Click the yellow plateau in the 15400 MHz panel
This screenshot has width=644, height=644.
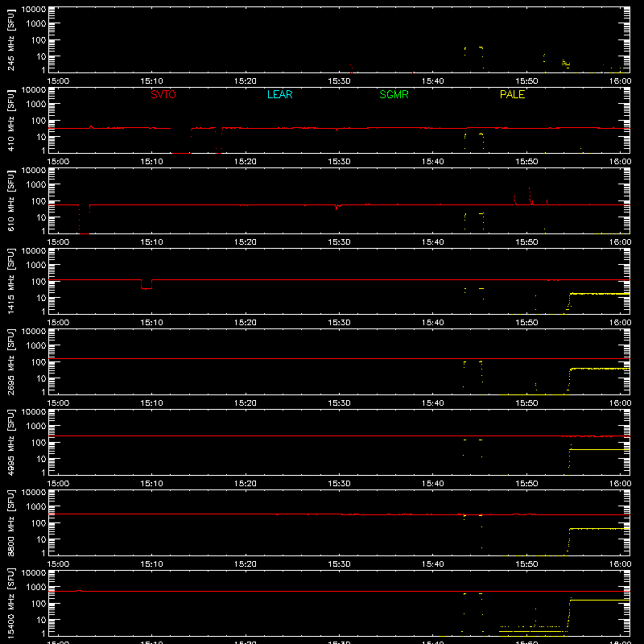pyautogui.click(x=600, y=600)
